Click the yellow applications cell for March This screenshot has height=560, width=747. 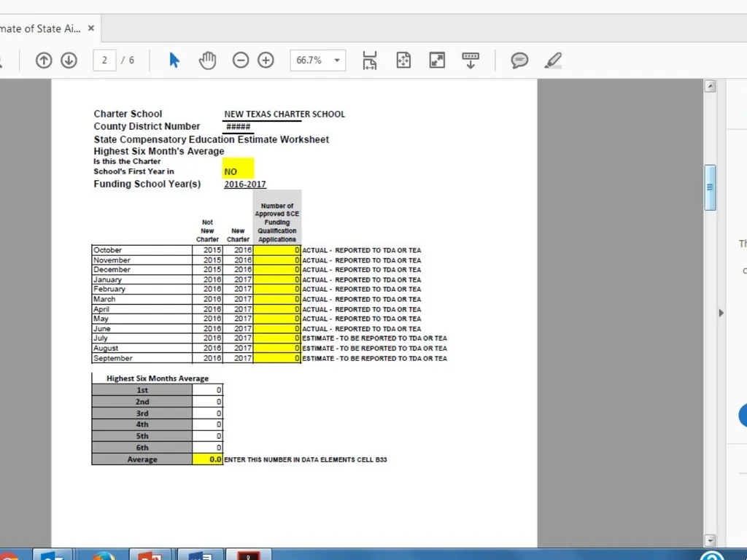276,299
